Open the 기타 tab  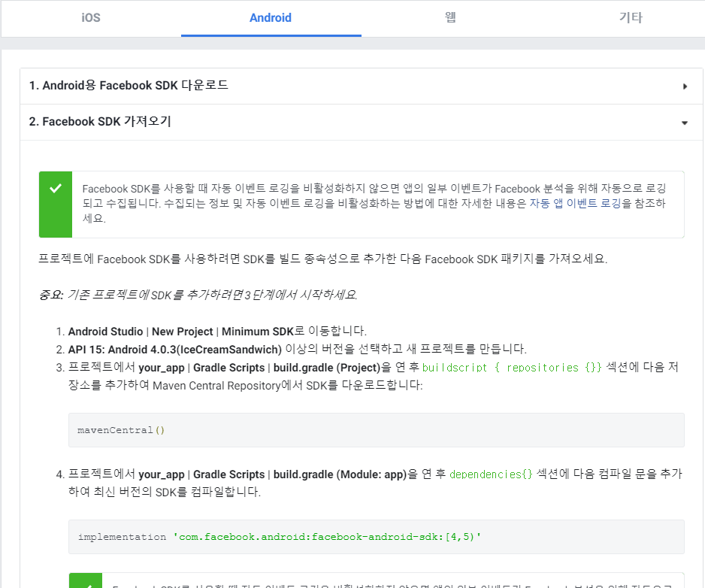click(x=631, y=18)
